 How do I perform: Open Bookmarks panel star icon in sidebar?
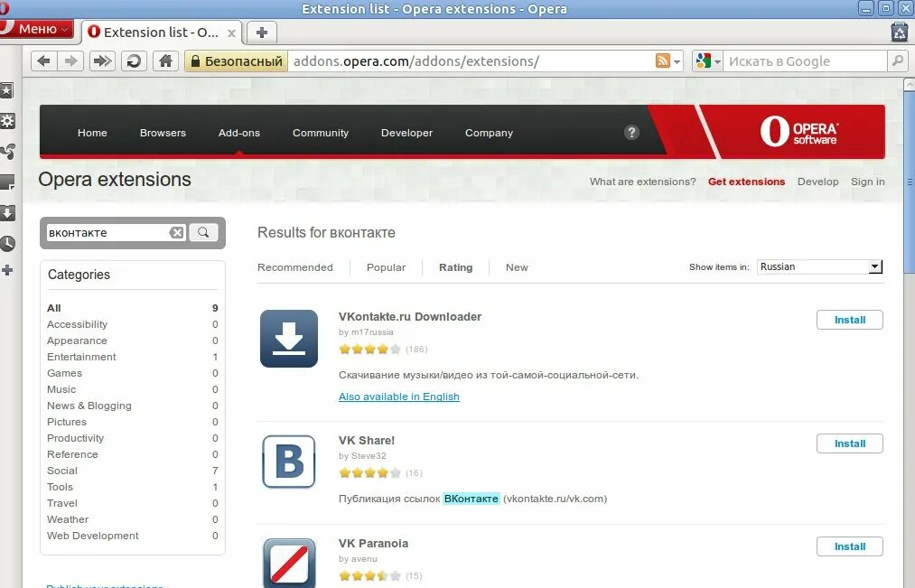7,90
